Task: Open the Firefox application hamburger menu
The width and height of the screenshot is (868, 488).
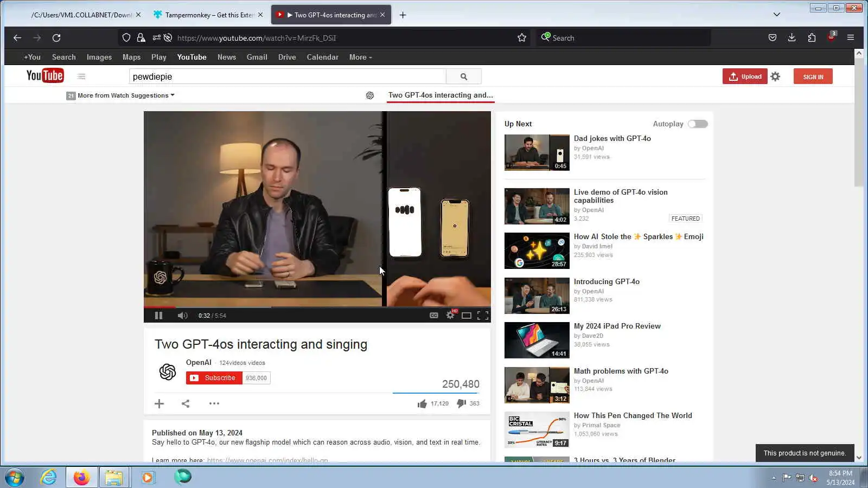Action: [x=850, y=38]
